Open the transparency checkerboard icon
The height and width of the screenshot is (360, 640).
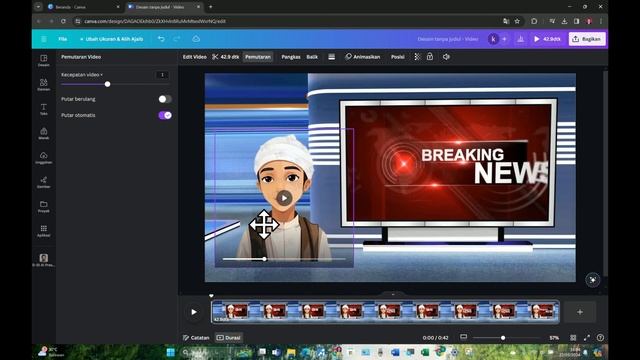point(417,57)
